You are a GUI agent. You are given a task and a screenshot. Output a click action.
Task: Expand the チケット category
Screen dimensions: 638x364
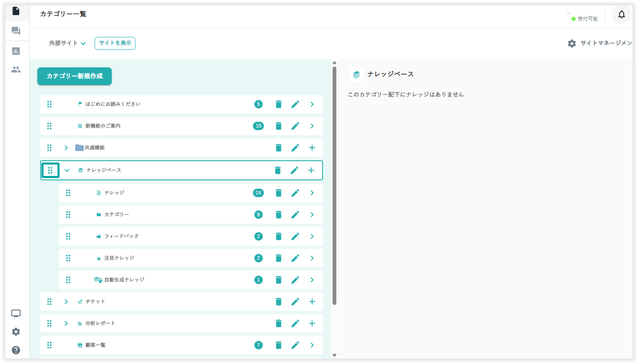(x=66, y=301)
